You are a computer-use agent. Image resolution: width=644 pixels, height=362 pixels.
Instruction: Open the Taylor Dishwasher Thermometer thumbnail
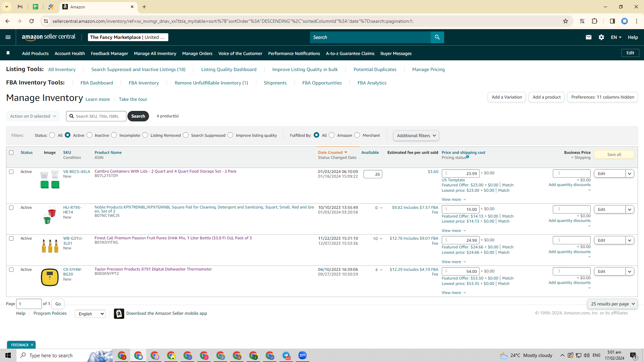(50, 277)
